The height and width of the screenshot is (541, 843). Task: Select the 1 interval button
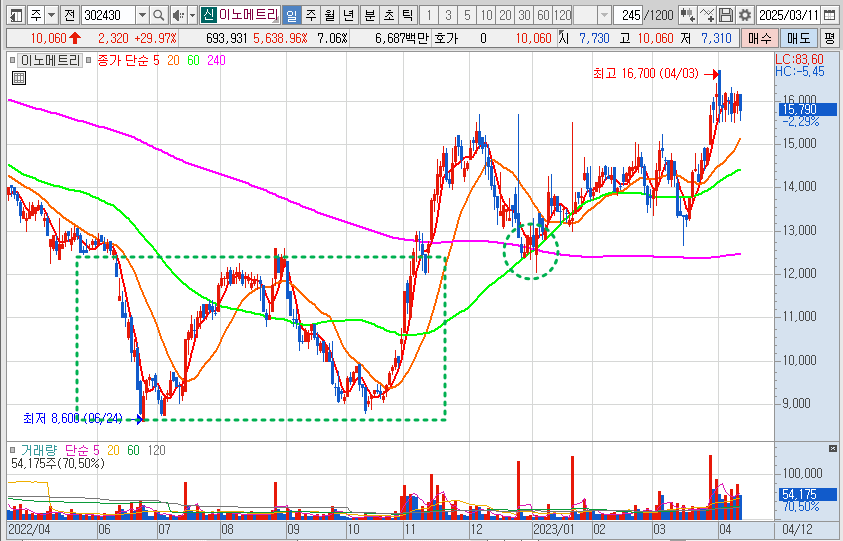click(429, 15)
